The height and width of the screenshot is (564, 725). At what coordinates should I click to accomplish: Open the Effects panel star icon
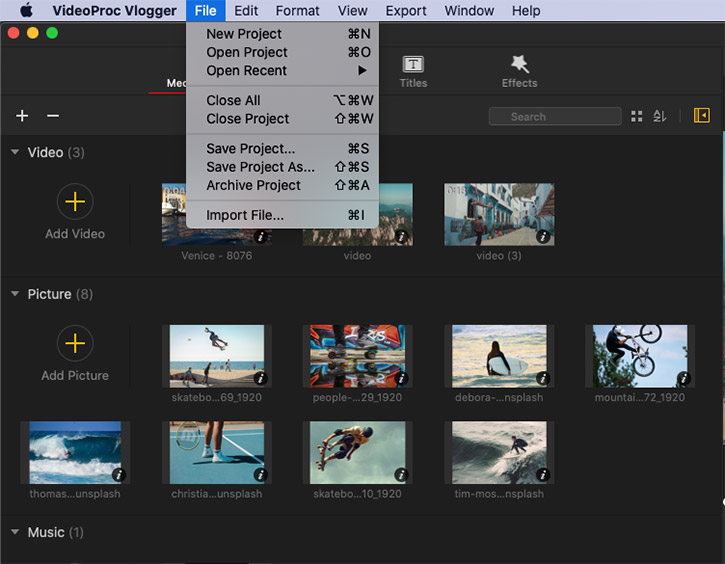(519, 65)
